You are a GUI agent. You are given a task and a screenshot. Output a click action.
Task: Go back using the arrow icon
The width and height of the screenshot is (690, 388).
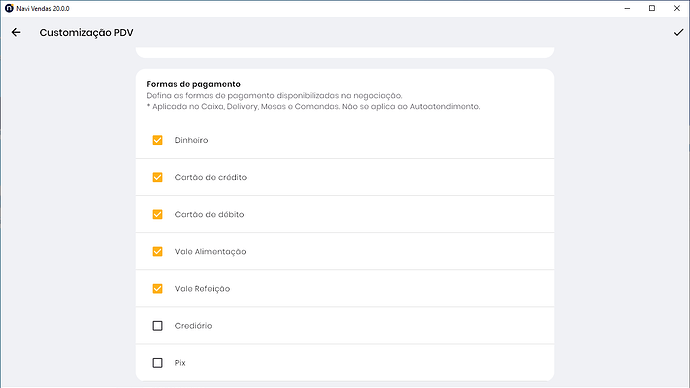tap(16, 32)
